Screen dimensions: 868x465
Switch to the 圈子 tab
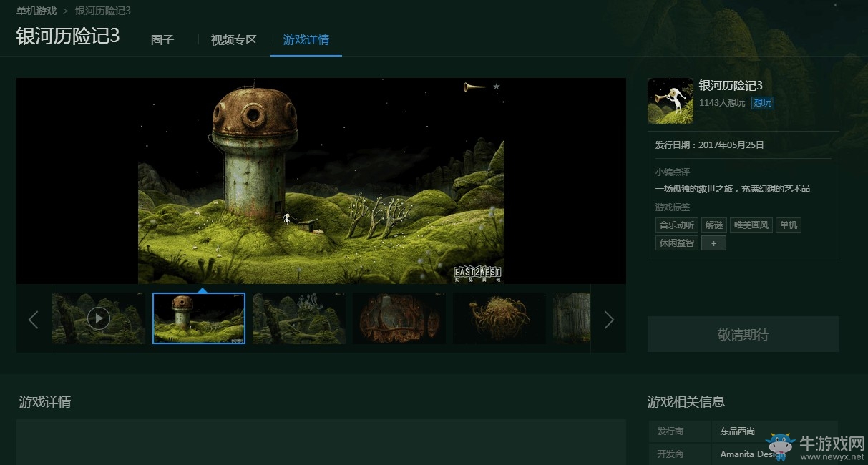(x=162, y=40)
